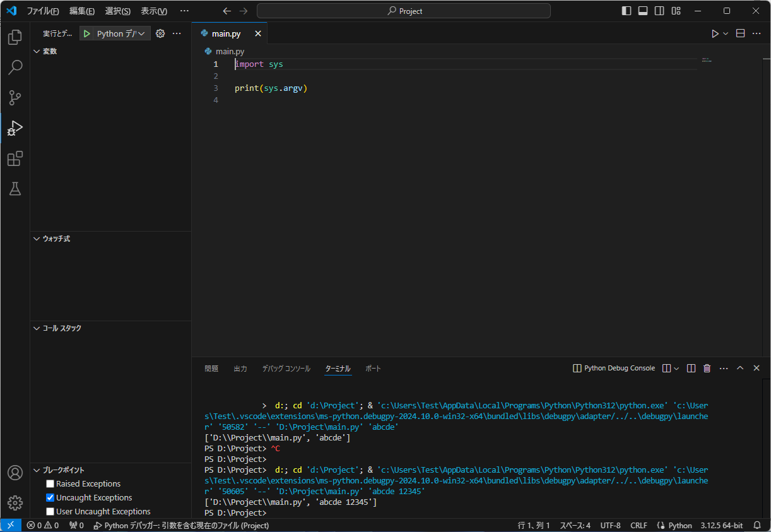Split the editor to the right

click(x=741, y=33)
